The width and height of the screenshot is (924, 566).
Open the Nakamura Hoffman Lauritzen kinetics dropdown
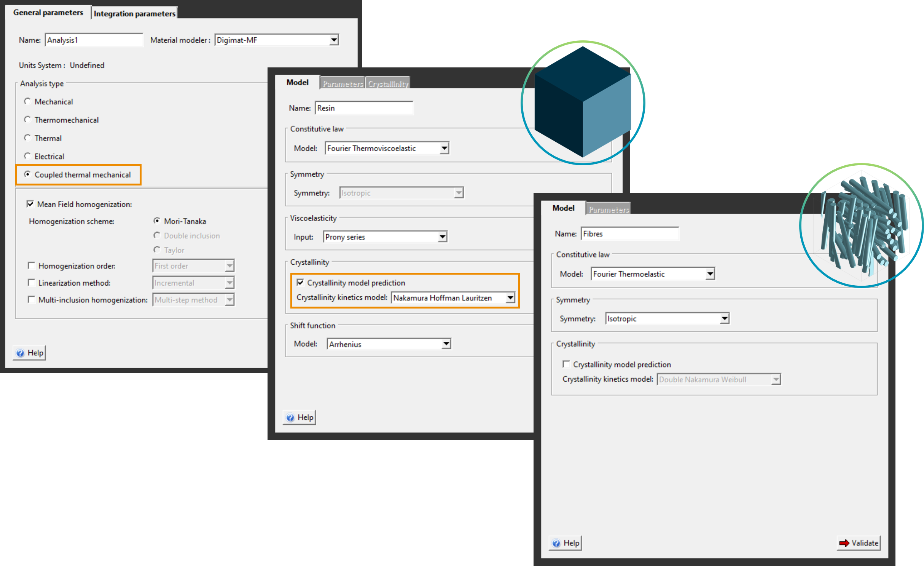click(453, 298)
